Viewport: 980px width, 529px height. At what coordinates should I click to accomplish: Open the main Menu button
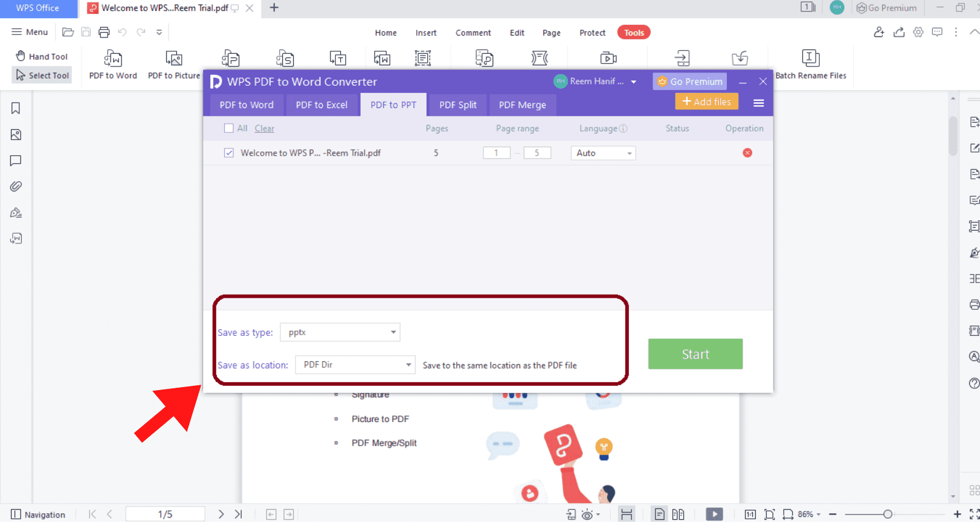click(x=30, y=32)
